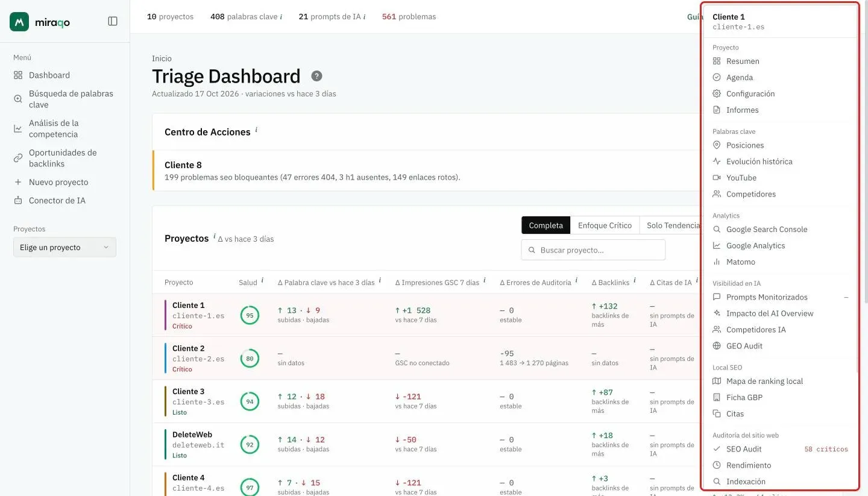Open the Cliente 8 action card

pos(428,171)
